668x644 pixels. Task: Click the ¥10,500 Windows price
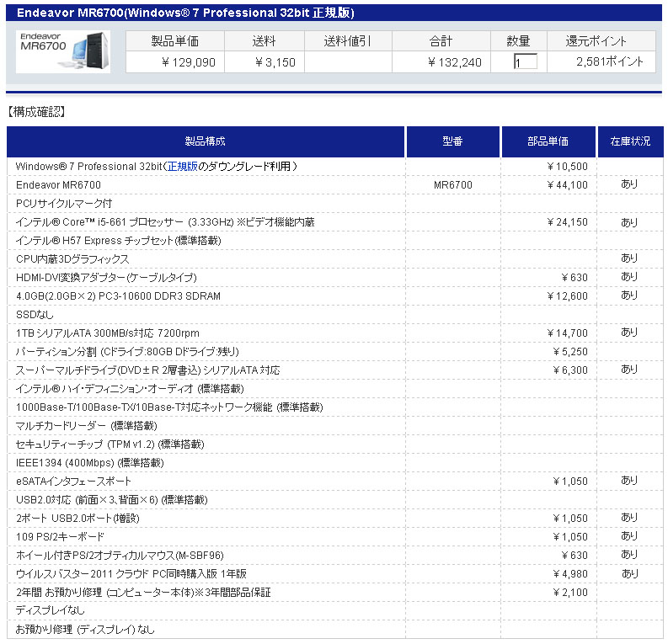[568, 167]
